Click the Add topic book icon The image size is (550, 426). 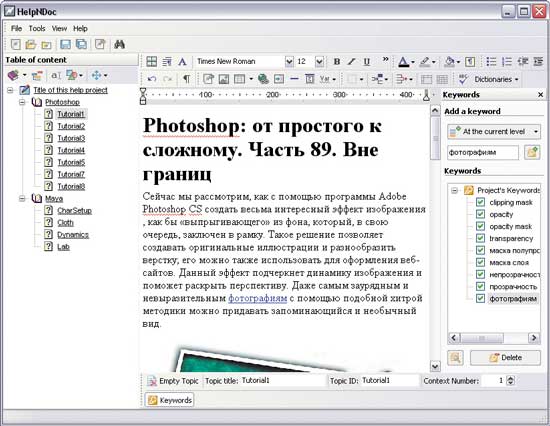(13, 75)
